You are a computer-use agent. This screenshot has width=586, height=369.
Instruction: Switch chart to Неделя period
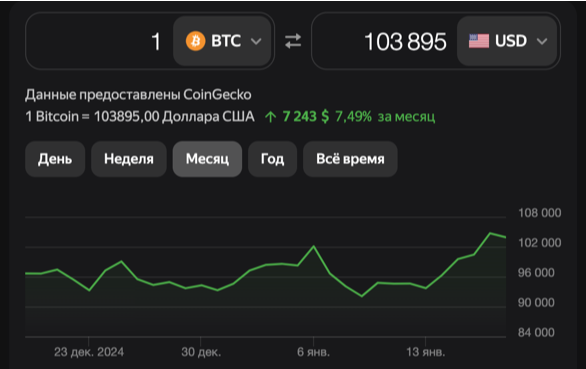click(129, 159)
